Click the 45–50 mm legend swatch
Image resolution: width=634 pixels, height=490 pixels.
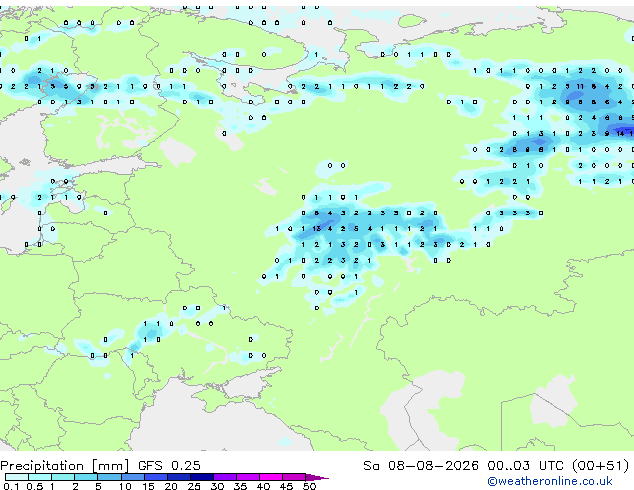point(294,477)
